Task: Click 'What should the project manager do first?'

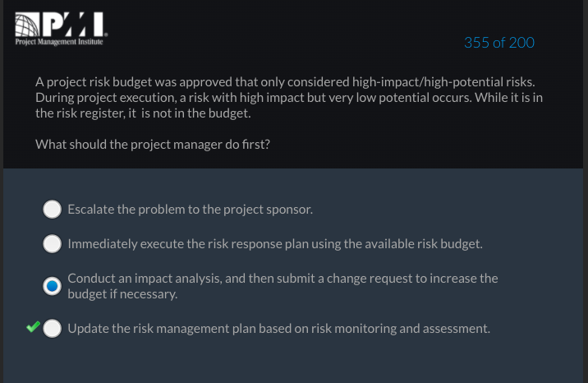Action: coord(153,145)
